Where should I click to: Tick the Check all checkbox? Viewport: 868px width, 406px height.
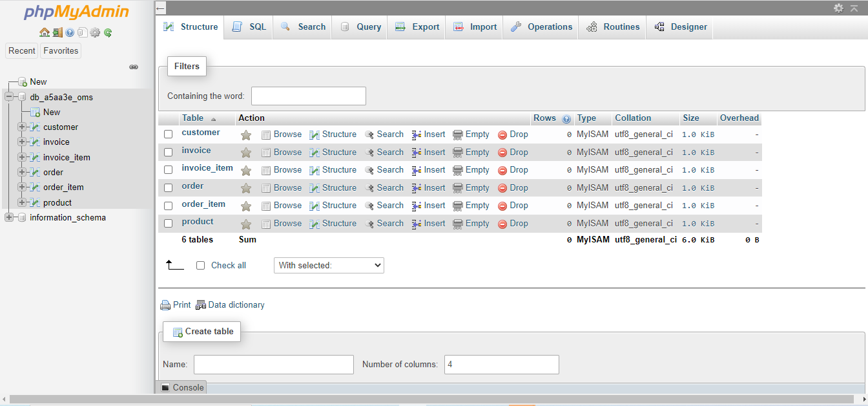[200, 266]
